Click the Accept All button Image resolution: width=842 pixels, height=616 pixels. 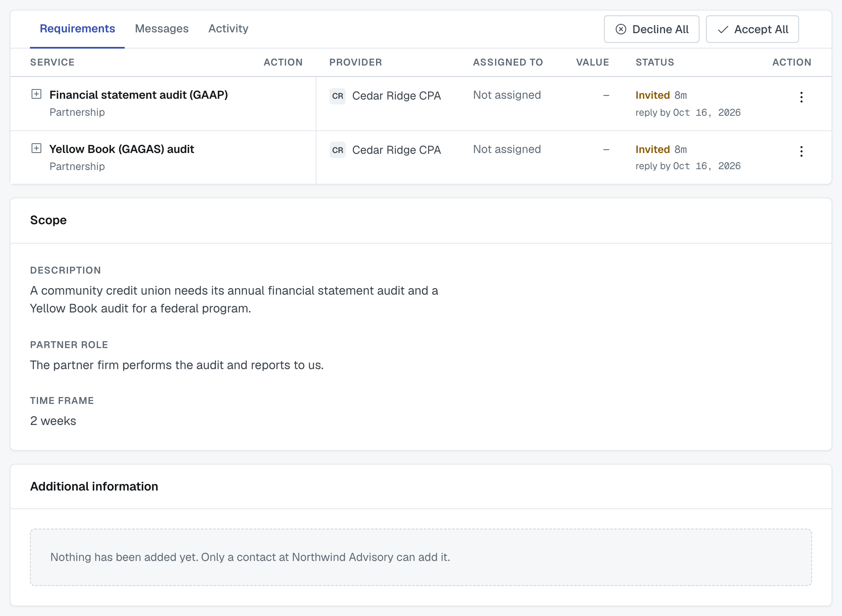[x=753, y=29]
